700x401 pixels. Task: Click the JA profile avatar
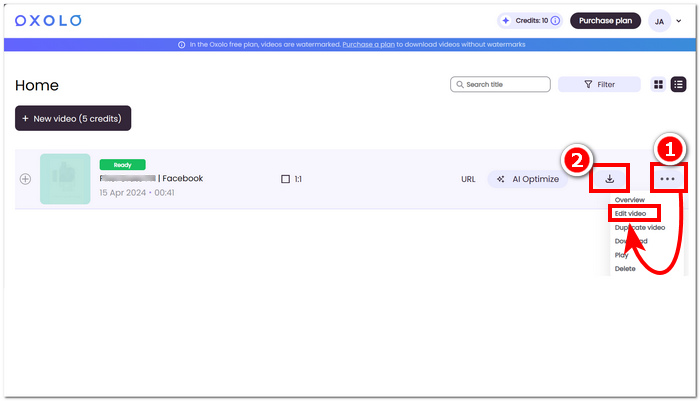pyautogui.click(x=659, y=21)
